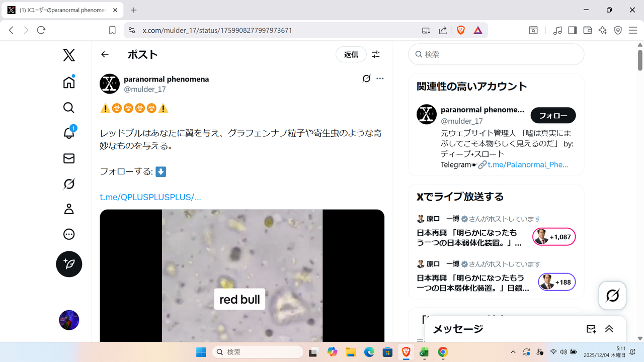The height and width of the screenshot is (362, 644).
Task: Follow paranormal phenomena with フォロー button
Action: pos(553,116)
